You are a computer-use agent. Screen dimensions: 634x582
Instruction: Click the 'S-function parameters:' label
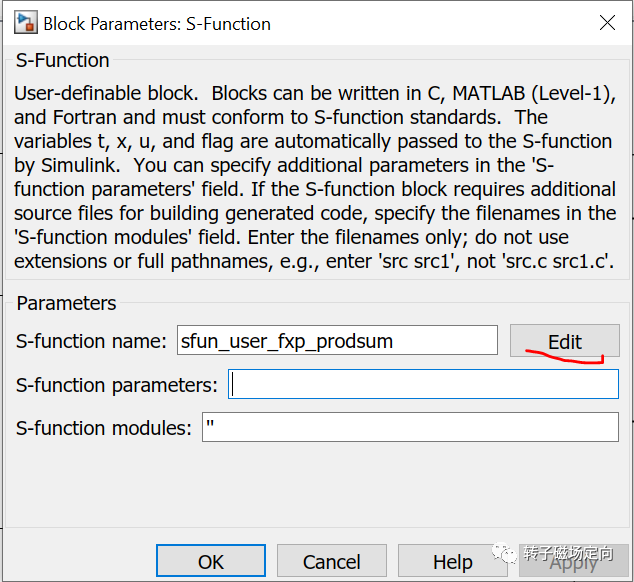117,385
